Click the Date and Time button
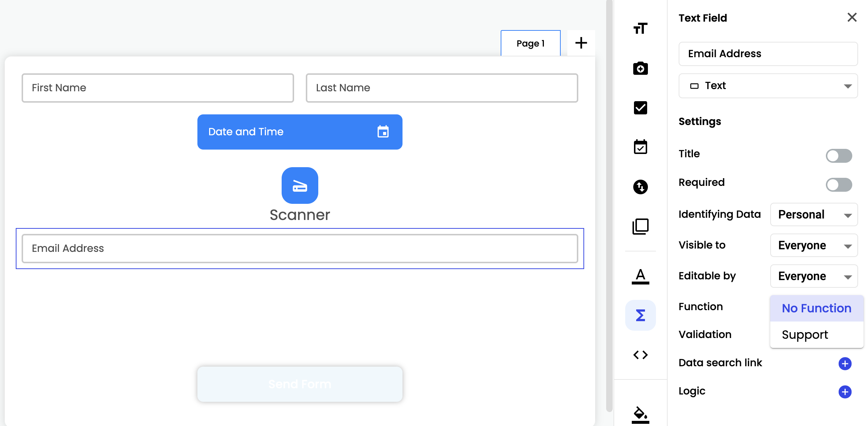The height and width of the screenshot is (426, 868). pyautogui.click(x=300, y=132)
